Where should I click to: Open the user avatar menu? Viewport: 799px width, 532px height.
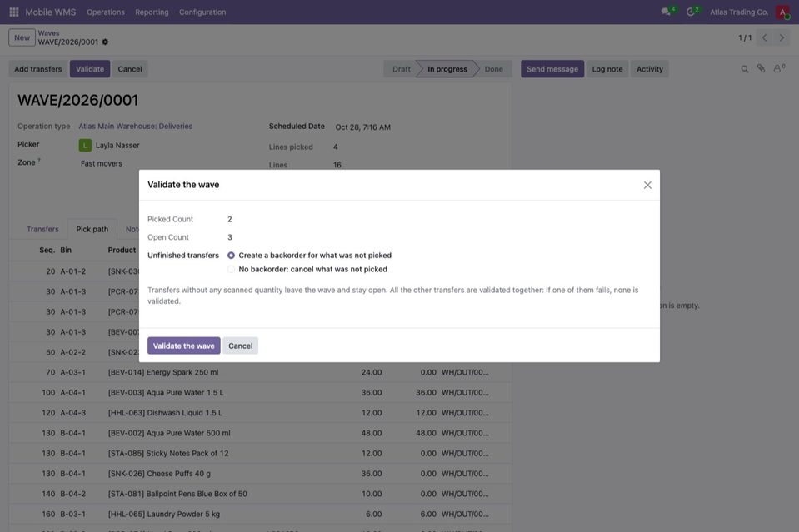pyautogui.click(x=782, y=12)
